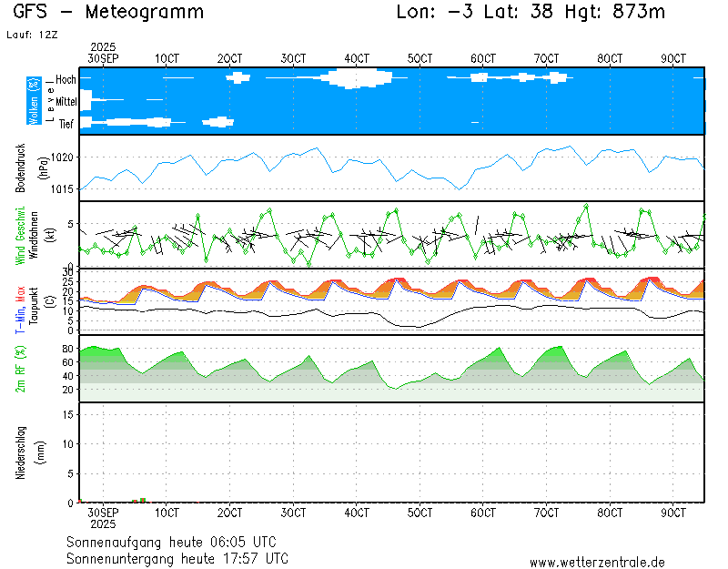Click the 'Lon: -3 Lat: 38 Hgt: 873m' header
The height and width of the screenshot is (569, 728).
click(531, 12)
